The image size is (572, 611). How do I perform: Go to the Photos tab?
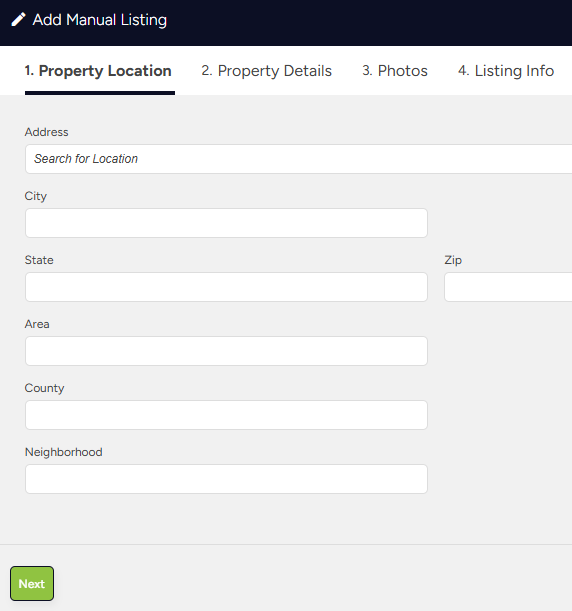(395, 71)
